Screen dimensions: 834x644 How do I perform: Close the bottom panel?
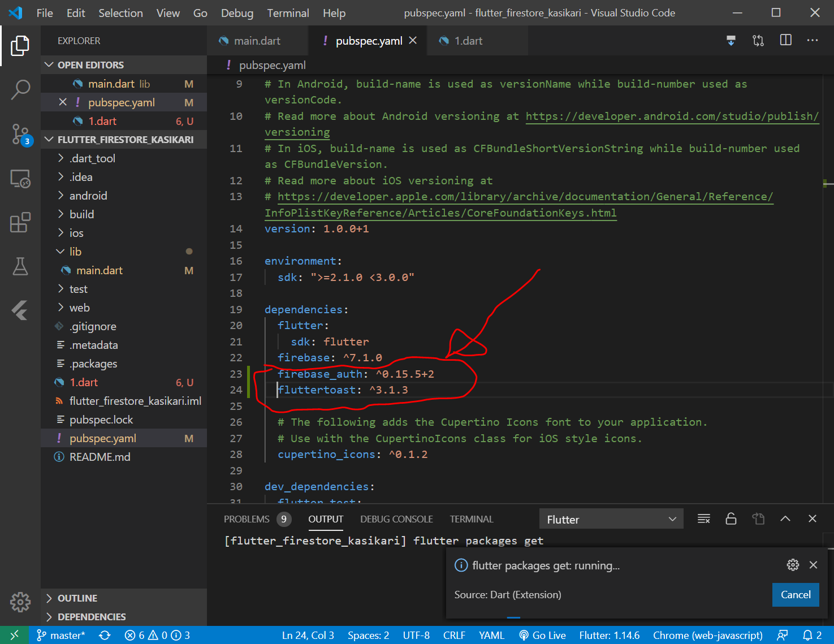813,518
